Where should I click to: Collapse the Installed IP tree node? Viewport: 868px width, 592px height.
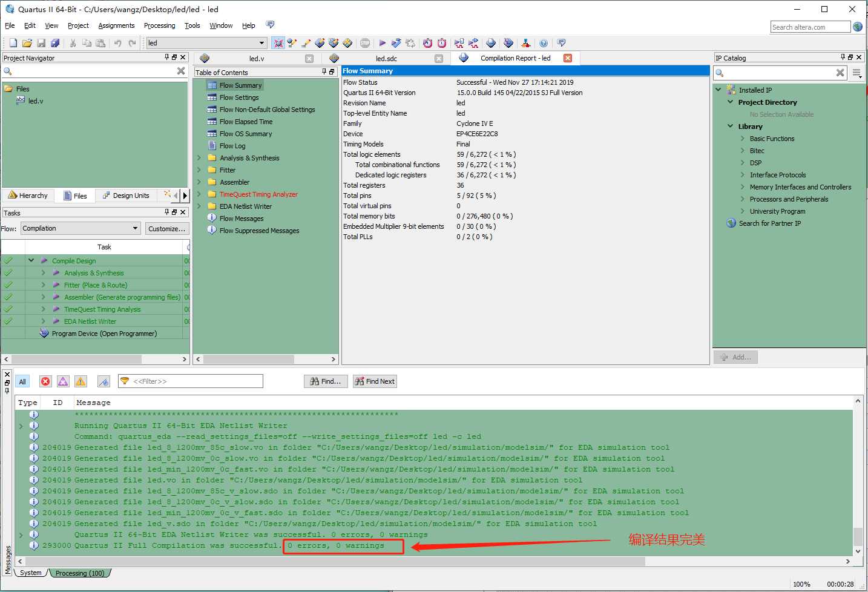click(718, 90)
